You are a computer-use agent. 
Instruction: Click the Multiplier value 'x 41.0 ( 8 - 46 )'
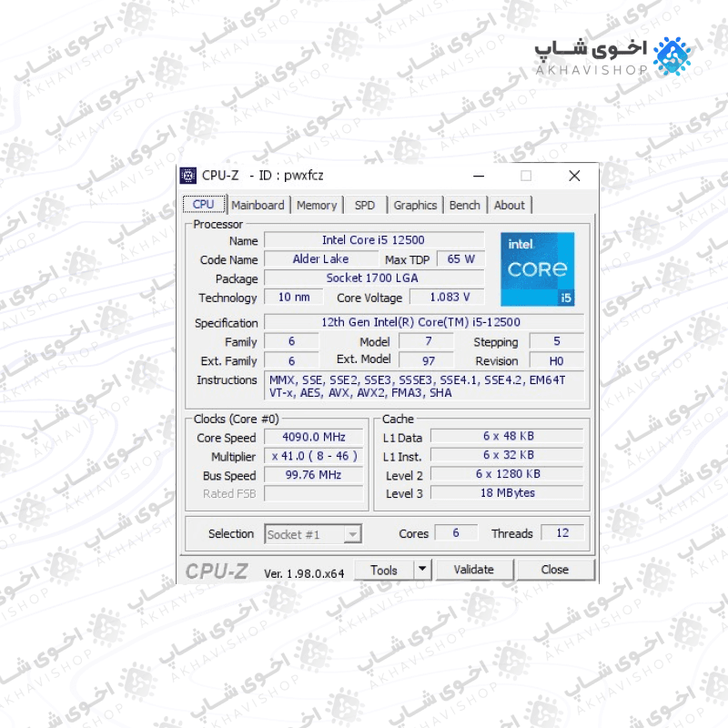[x=314, y=456]
